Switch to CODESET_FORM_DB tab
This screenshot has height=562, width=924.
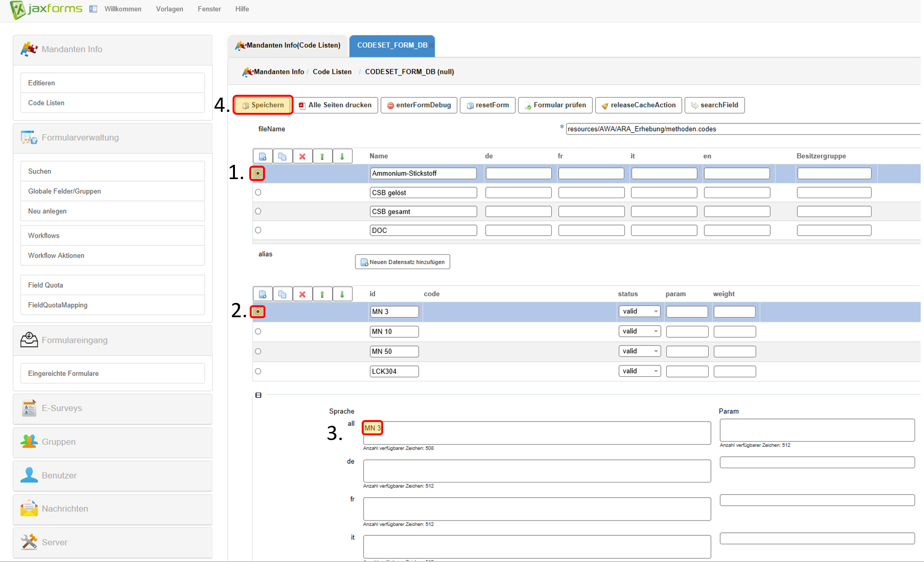(x=392, y=45)
